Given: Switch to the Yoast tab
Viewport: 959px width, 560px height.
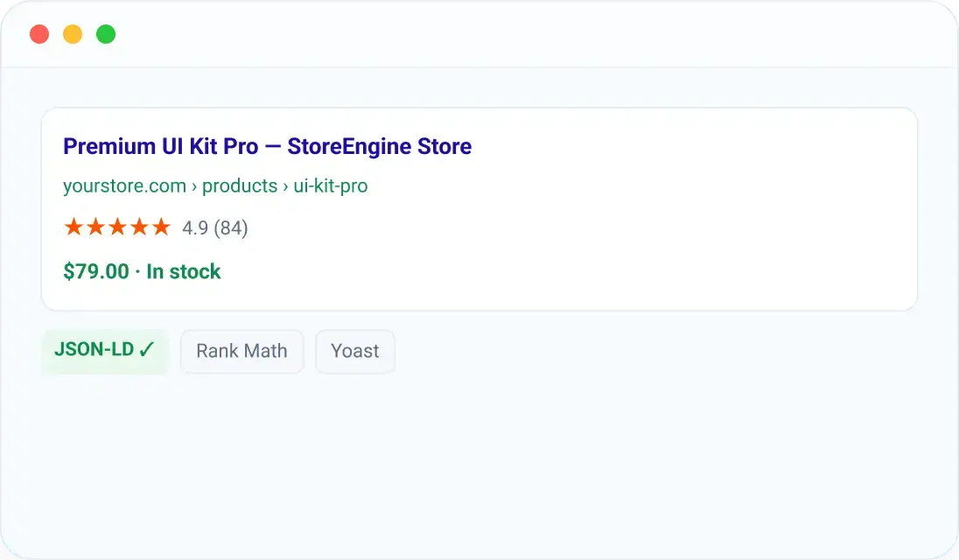Looking at the screenshot, I should 354,351.
